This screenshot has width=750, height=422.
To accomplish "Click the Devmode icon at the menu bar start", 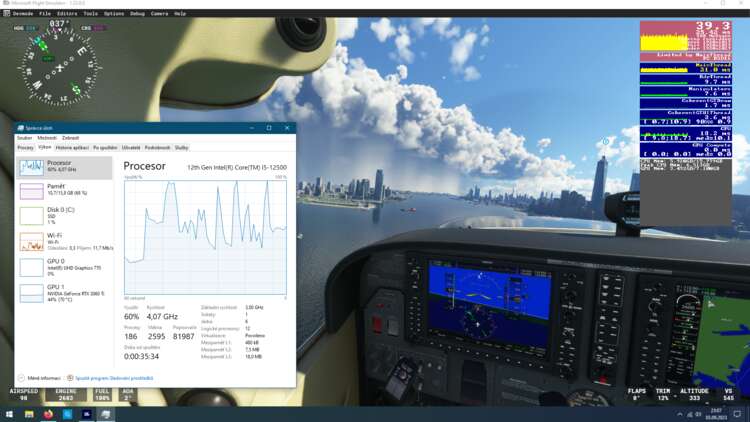I will pyautogui.click(x=6, y=13).
